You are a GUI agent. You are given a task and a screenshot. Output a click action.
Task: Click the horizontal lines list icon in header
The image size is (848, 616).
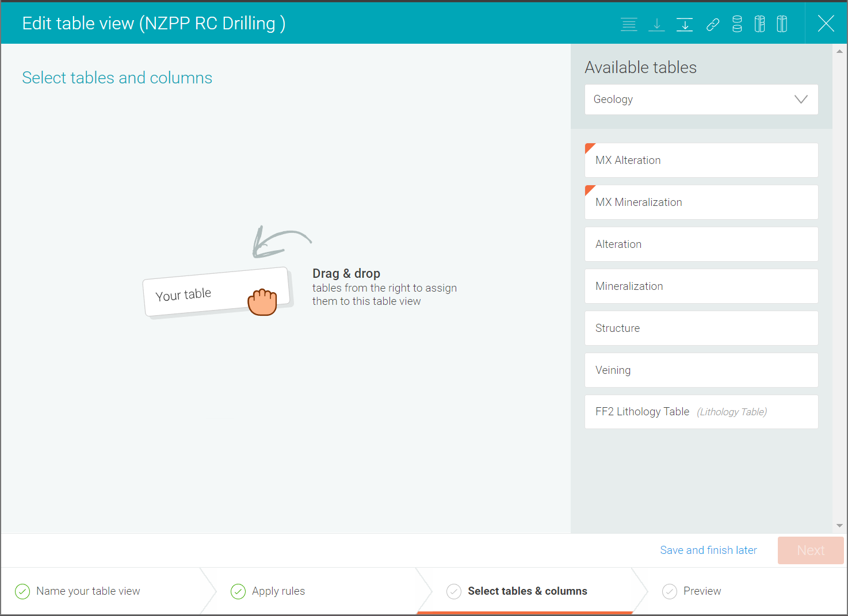click(629, 24)
